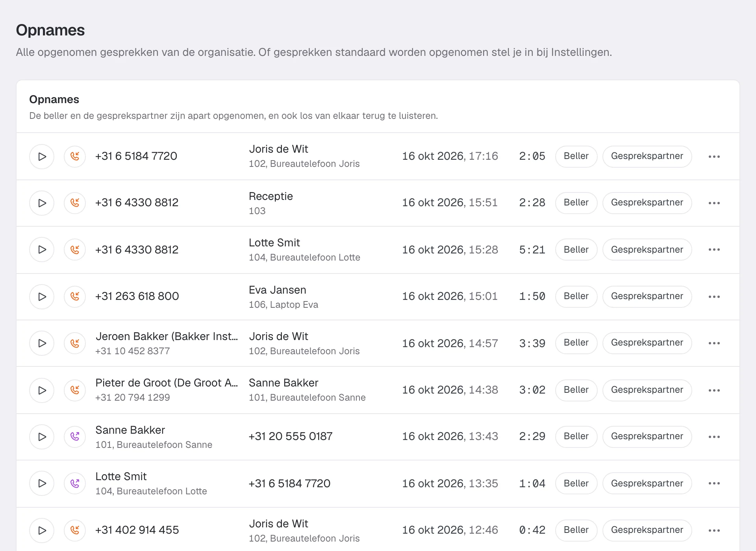Play Eva Jansen's 15:01 recording
Image resolution: width=756 pixels, height=551 pixels.
coord(42,297)
